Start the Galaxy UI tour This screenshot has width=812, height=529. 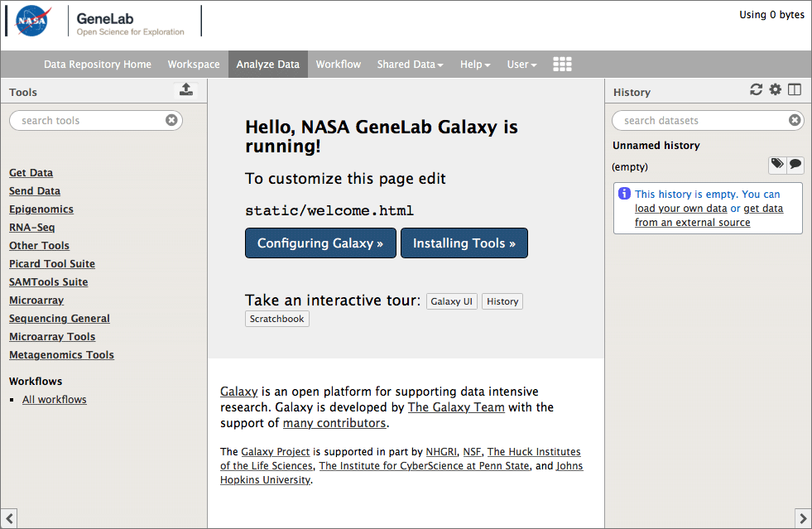[452, 301]
